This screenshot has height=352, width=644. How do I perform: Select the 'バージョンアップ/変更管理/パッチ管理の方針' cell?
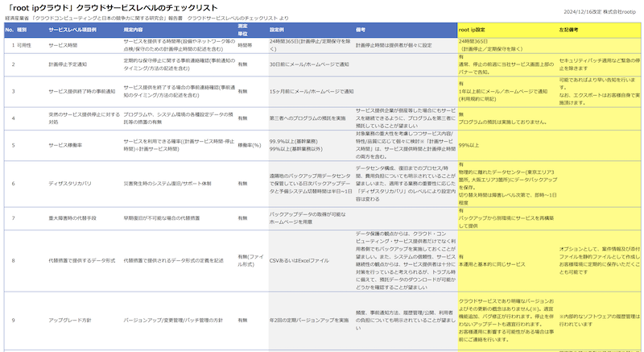coord(173,320)
